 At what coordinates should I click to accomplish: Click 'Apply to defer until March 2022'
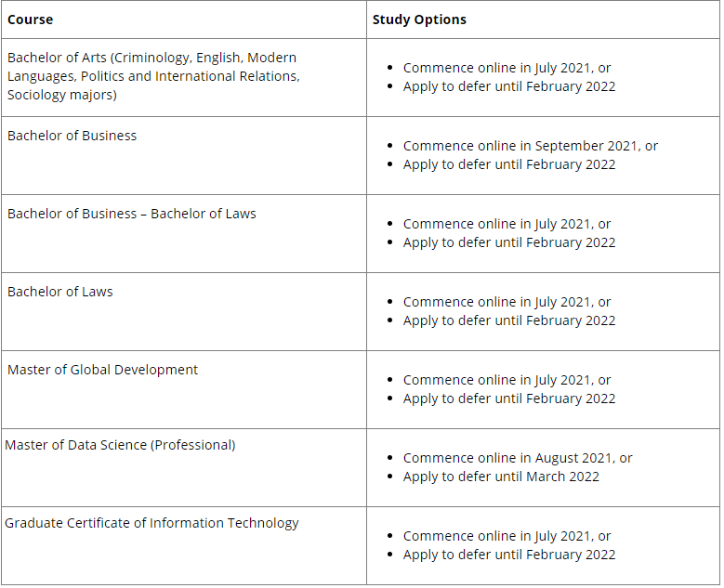[x=501, y=477]
